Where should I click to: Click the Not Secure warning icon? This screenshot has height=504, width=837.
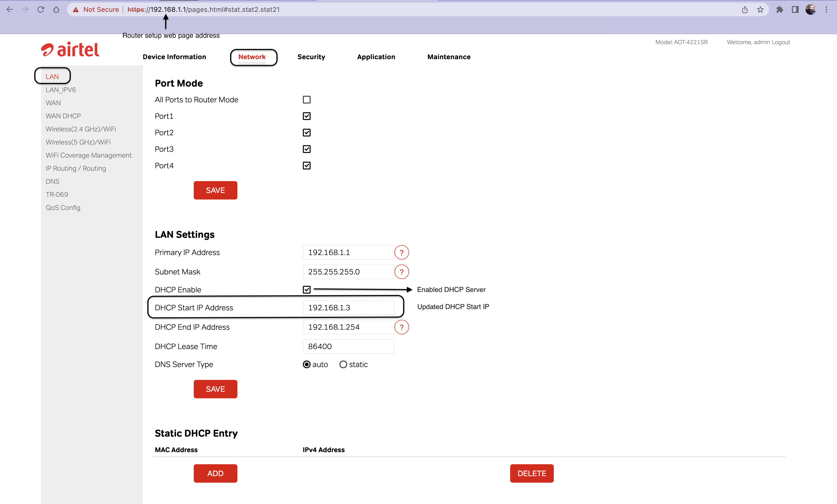[x=76, y=9]
